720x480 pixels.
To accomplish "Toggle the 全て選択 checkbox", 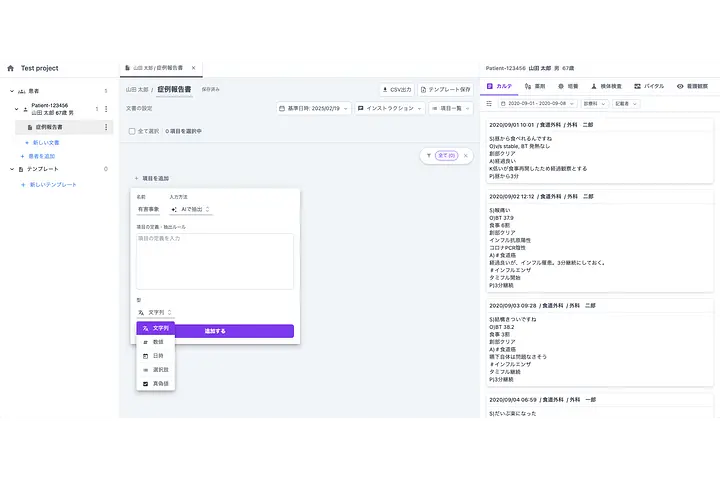I will click(x=131, y=131).
